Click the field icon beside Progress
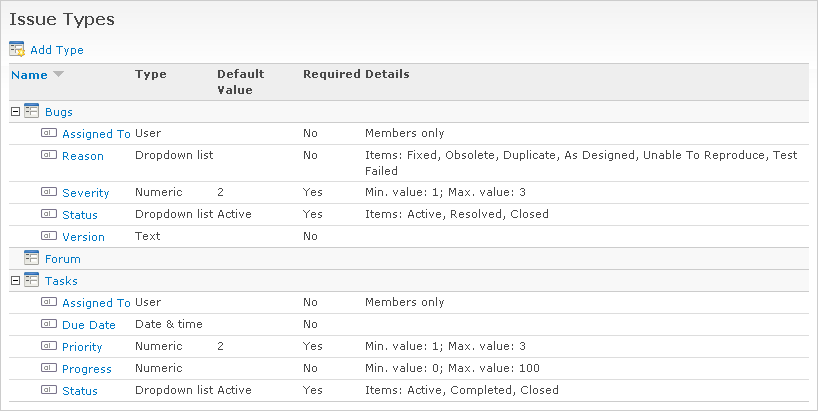Viewport: 818px width, 411px height. tap(49, 368)
